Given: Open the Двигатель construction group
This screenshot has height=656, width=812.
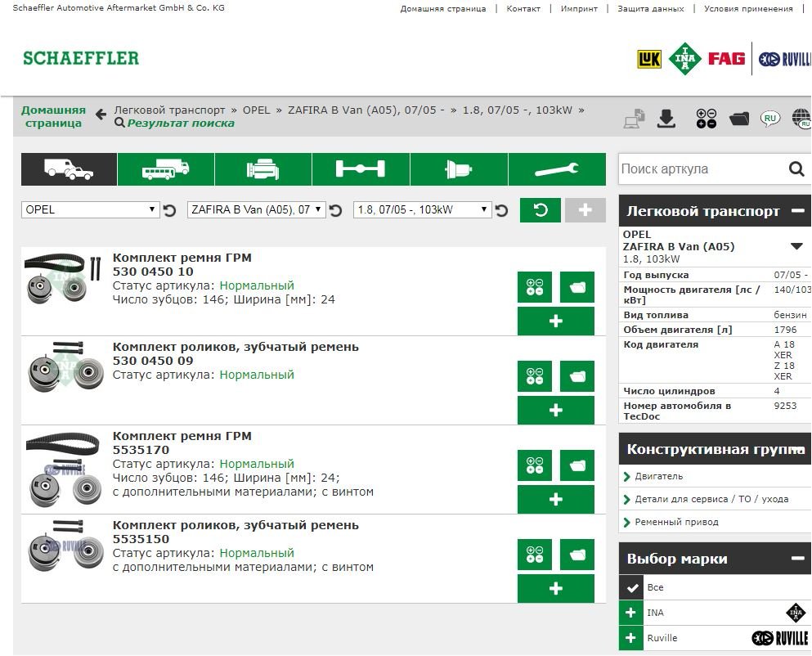Looking at the screenshot, I should 659,476.
